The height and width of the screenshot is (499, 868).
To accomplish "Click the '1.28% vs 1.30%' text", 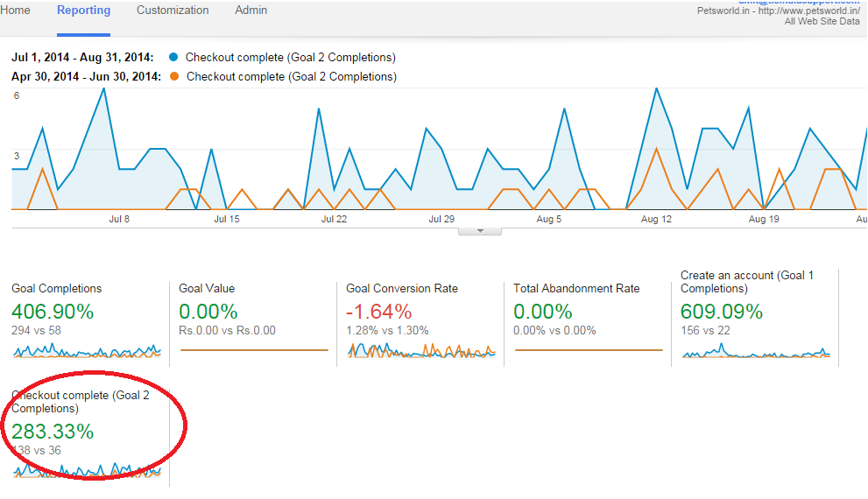I will pyautogui.click(x=387, y=330).
